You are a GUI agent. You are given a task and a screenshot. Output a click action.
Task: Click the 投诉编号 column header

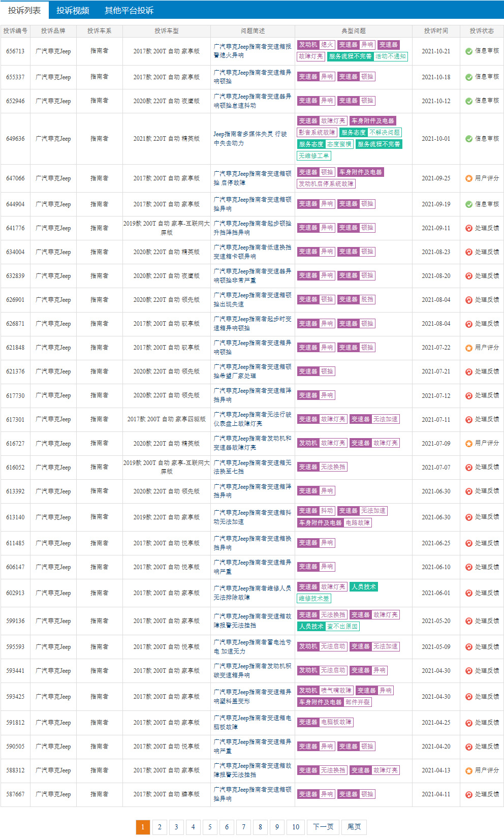click(x=15, y=31)
